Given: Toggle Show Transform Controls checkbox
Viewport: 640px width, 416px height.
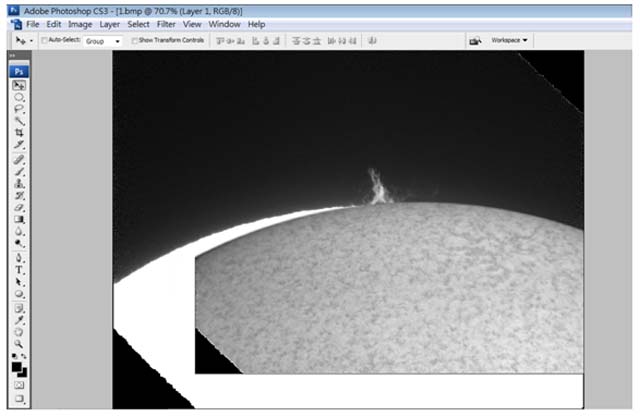Looking at the screenshot, I should [x=135, y=41].
